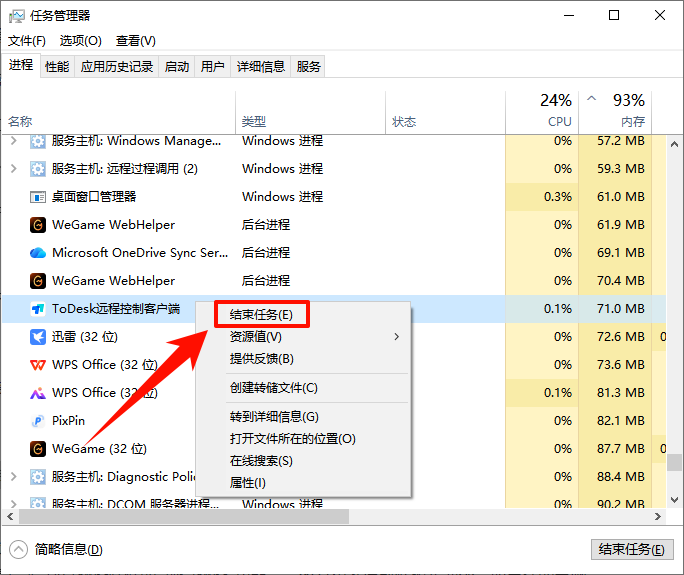Click the vertical scrollbar up arrow
Screen dimensions: 684x575
click(x=674, y=144)
